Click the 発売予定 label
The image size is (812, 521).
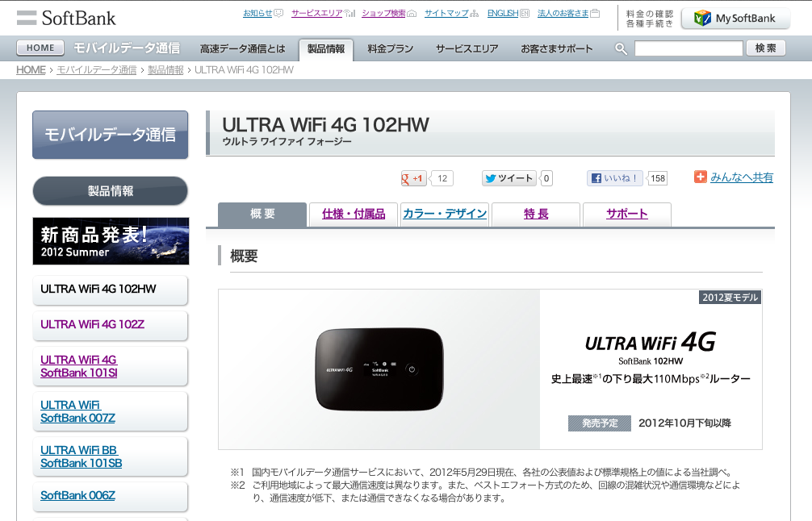pyautogui.click(x=600, y=423)
